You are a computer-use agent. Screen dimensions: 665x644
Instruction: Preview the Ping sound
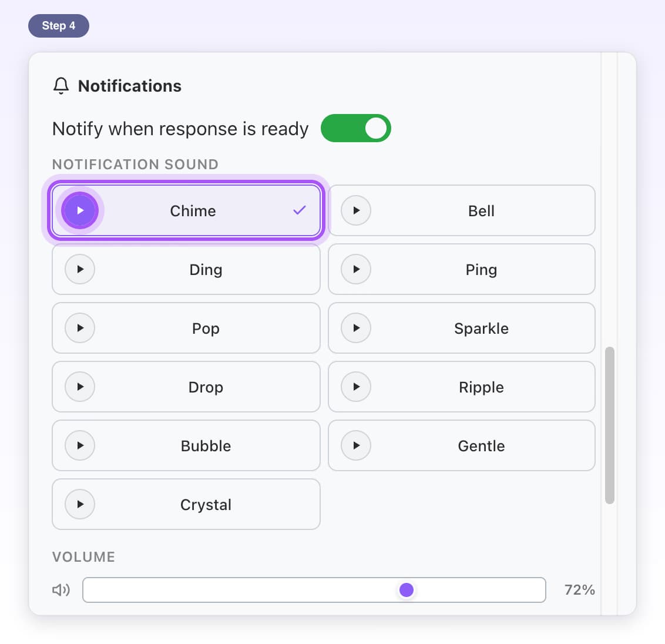[356, 269]
